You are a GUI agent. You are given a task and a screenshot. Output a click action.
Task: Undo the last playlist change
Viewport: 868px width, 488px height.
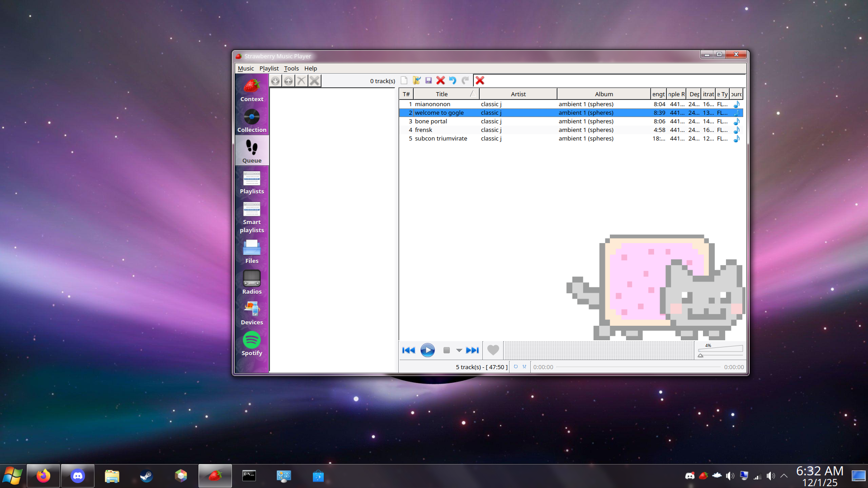[x=453, y=80]
